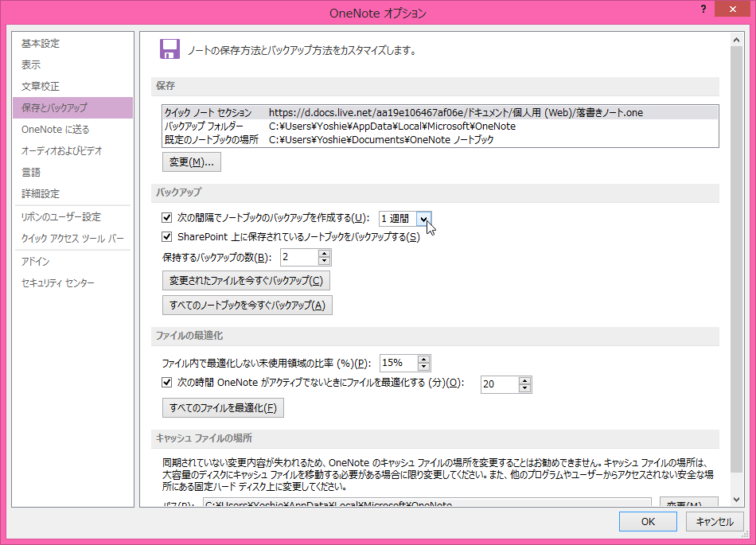Click すべてのファイルを最適化 button
Image resolution: width=756 pixels, height=545 pixels.
pyautogui.click(x=223, y=407)
